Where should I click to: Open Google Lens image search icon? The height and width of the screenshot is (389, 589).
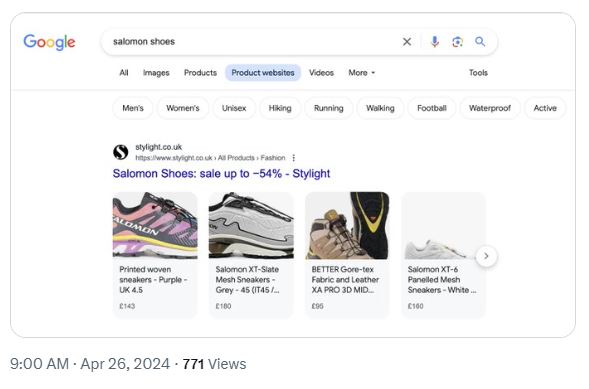(457, 42)
